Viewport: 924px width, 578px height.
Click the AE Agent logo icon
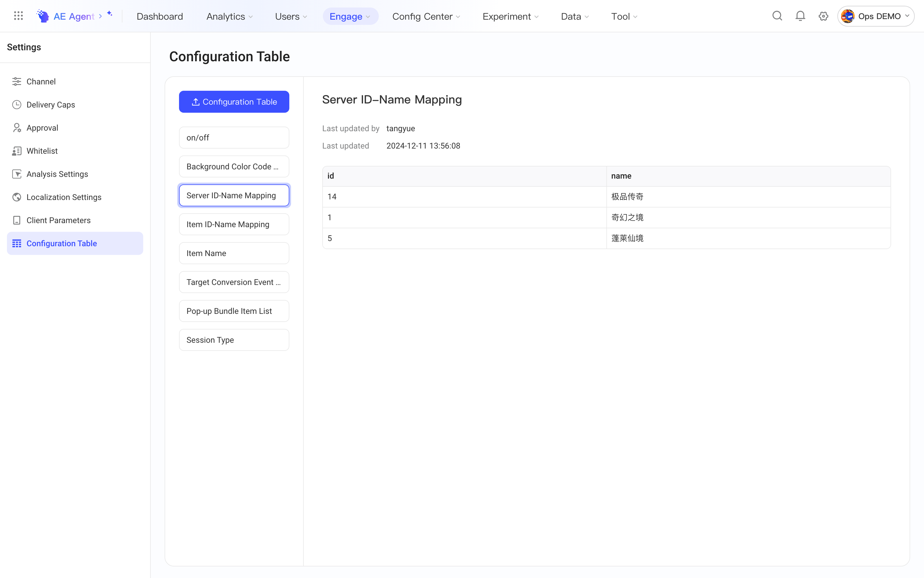[x=43, y=16]
